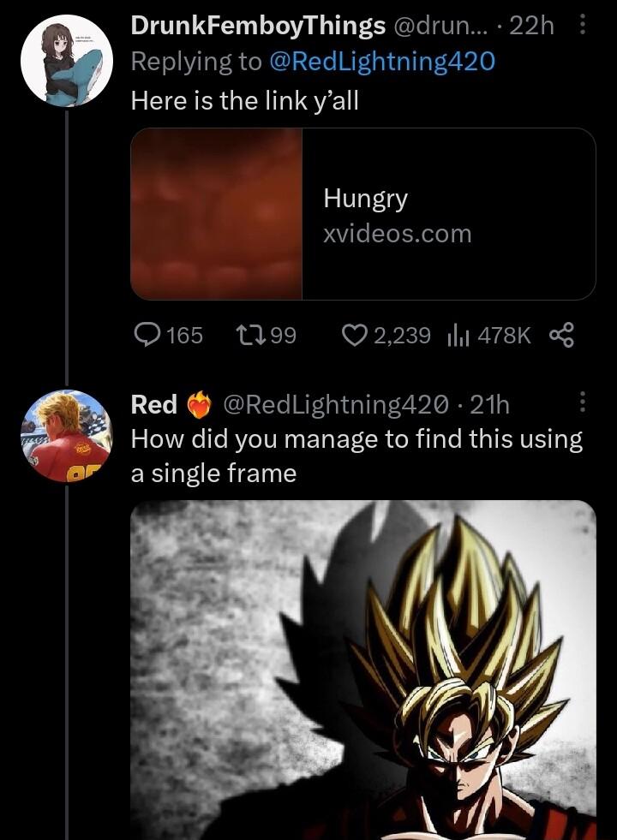
Task: Open the Goku image attachment
Action: 363,670
